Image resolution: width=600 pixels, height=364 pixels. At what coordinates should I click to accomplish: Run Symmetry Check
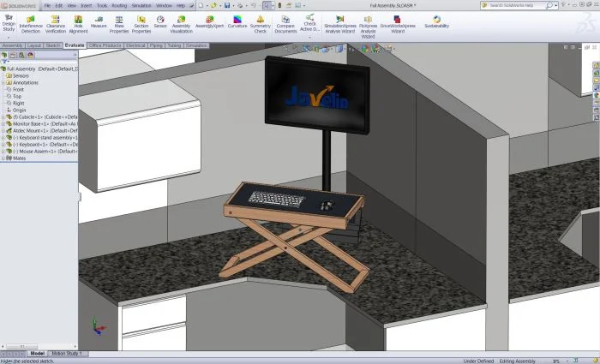click(x=261, y=23)
